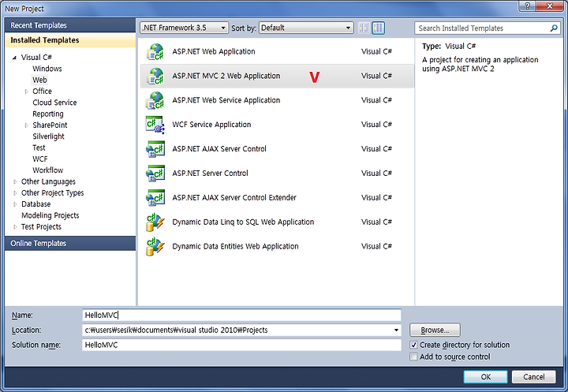Click the Dynamic Data Linq to SQL icon
The height and width of the screenshot is (392, 568).
[x=155, y=222]
